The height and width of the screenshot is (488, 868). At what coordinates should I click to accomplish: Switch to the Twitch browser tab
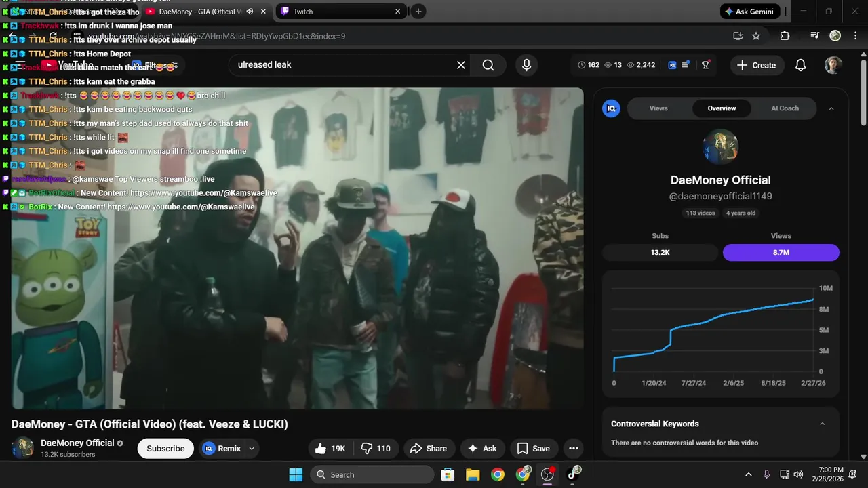(340, 12)
